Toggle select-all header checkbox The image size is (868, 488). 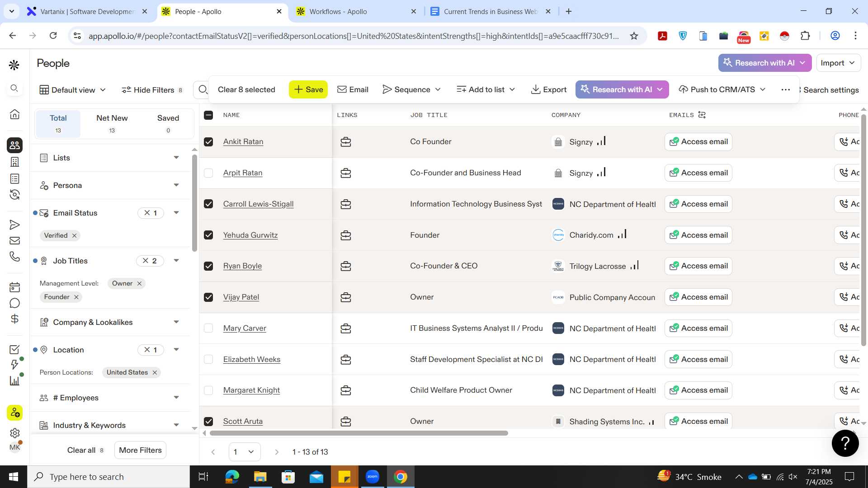[x=208, y=115]
